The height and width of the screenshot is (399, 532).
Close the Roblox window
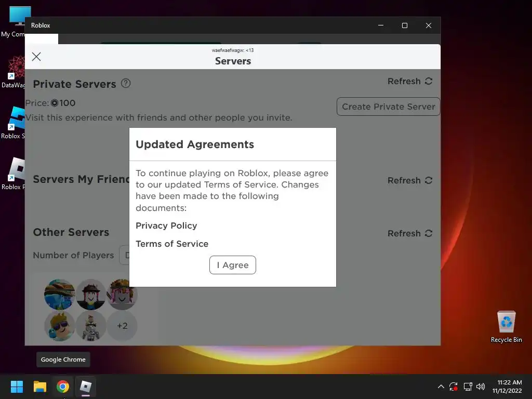429,25
